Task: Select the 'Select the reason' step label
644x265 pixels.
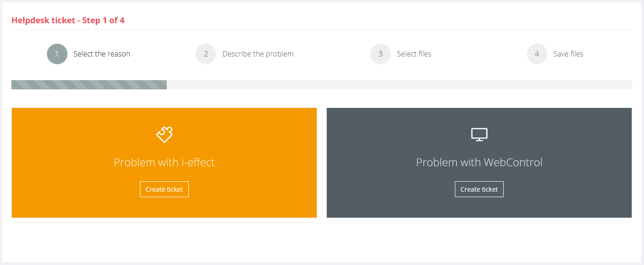Action: 102,54
